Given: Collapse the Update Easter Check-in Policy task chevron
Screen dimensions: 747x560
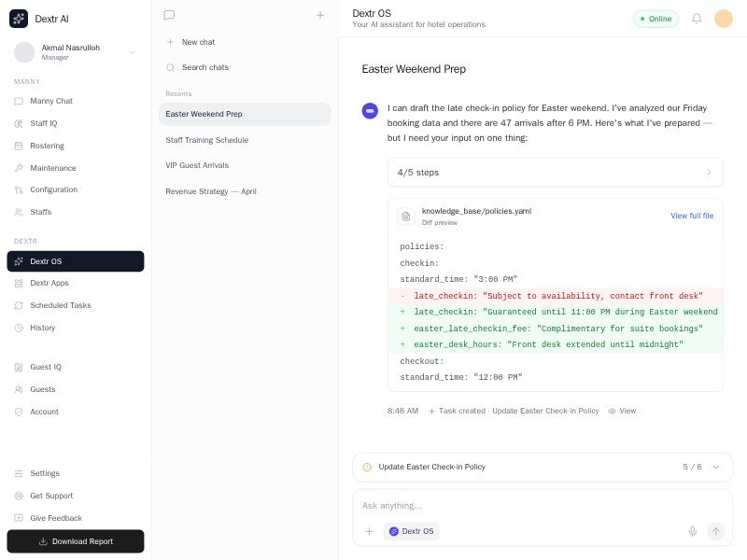Looking at the screenshot, I should [x=714, y=467].
